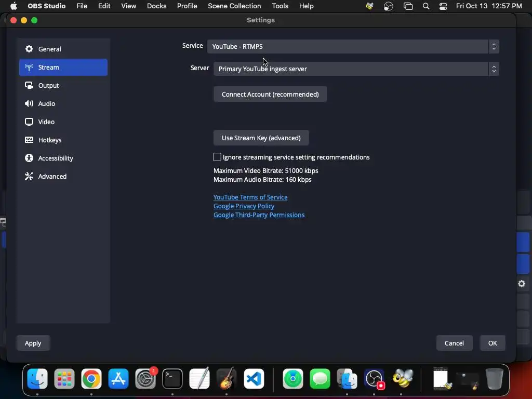Image resolution: width=532 pixels, height=399 pixels.
Task: Open the Scene Collection menu
Action: tap(234, 6)
